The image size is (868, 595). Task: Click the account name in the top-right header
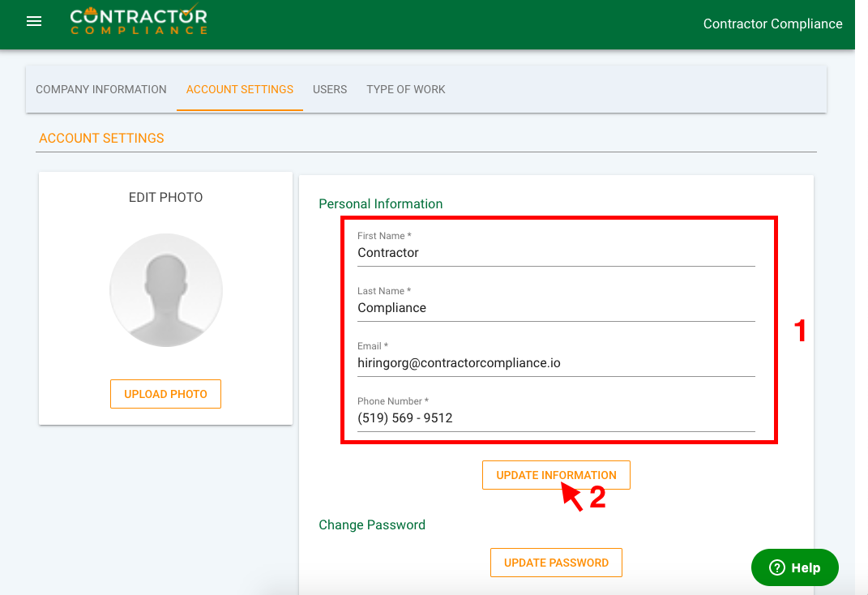tap(772, 24)
